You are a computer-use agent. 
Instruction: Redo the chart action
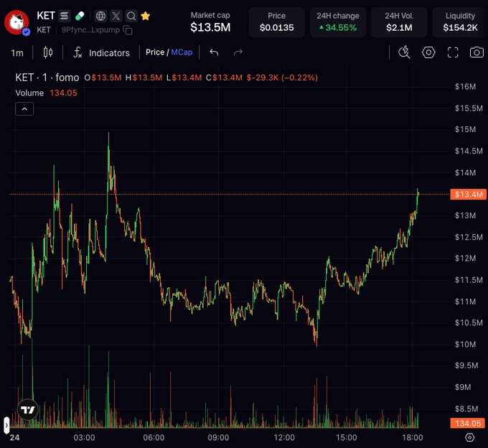click(x=238, y=52)
